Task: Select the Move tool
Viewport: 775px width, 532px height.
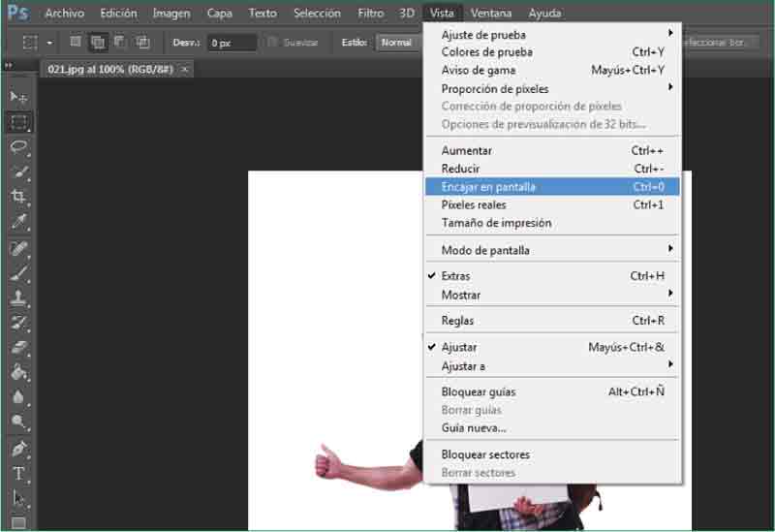Action: pos(18,97)
